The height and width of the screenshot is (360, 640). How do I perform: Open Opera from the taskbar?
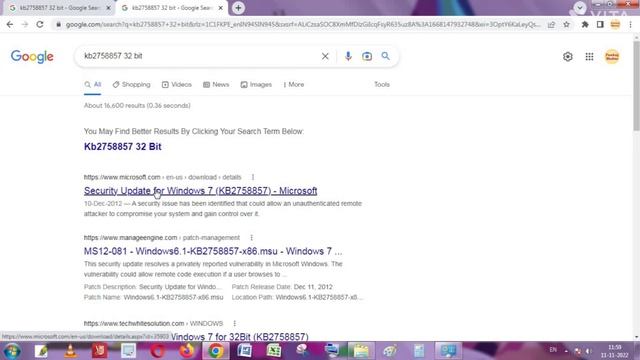tap(158, 351)
